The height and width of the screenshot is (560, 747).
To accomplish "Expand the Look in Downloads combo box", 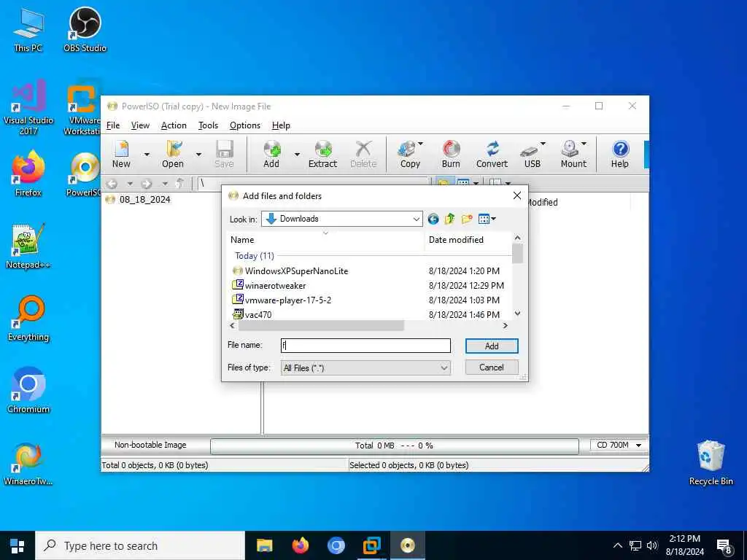I will 416,219.
